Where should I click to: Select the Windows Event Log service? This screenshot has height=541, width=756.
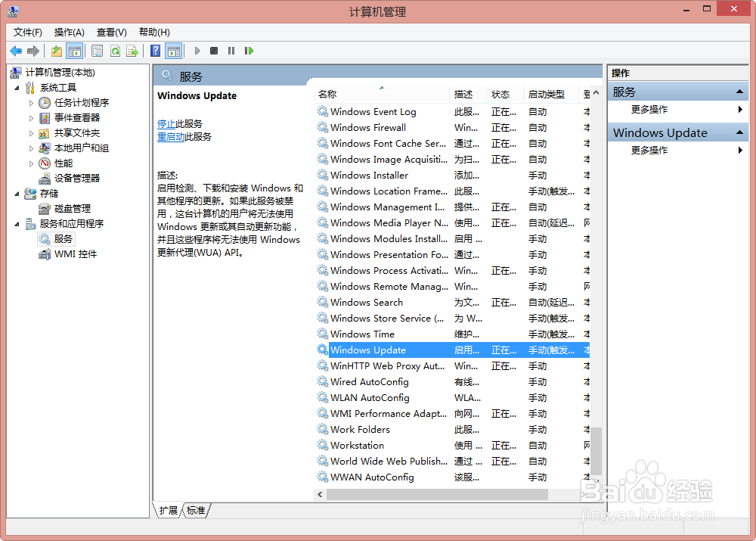click(453, 111)
